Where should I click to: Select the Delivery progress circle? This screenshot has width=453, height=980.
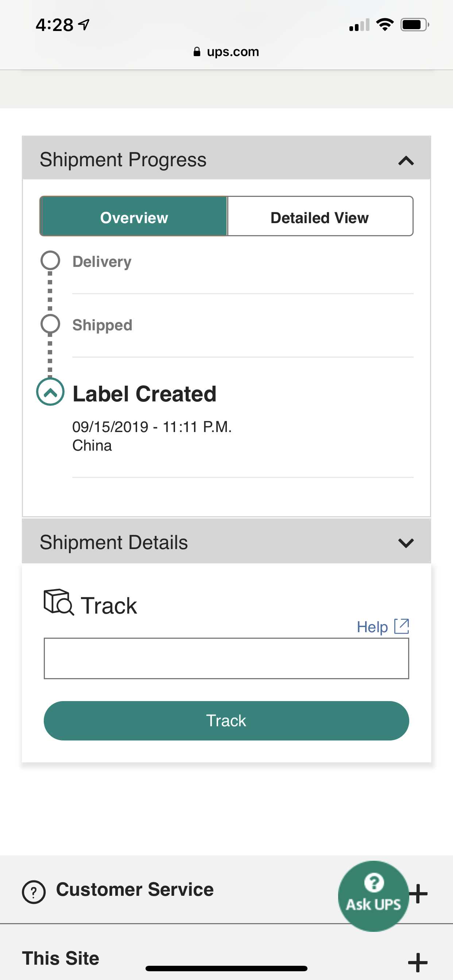[x=50, y=260]
